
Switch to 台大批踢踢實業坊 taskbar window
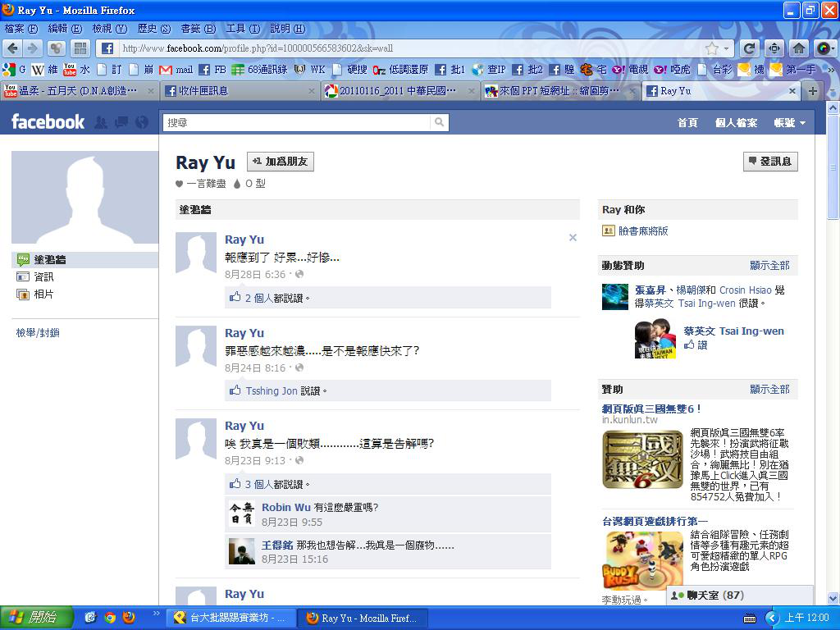(x=231, y=618)
